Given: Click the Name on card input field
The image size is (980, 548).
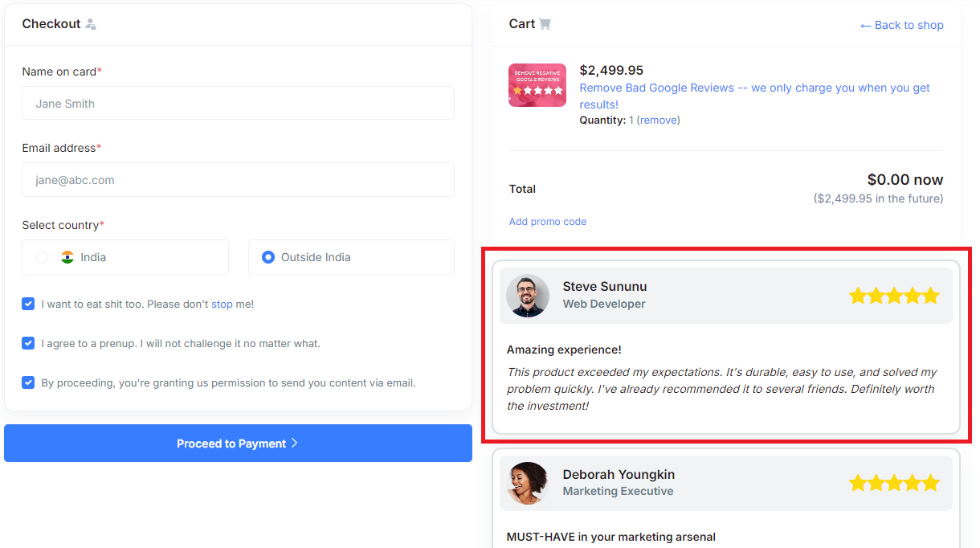Looking at the screenshot, I should click(238, 103).
